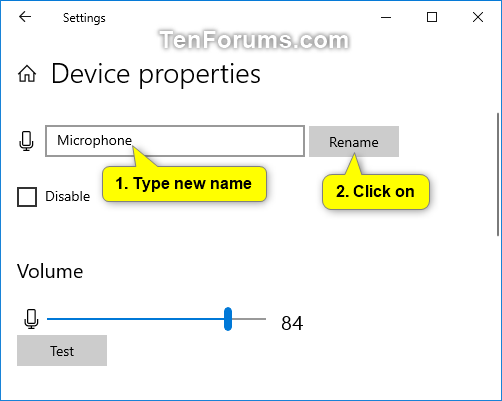Maximize the Settings window
Image resolution: width=502 pixels, height=401 pixels.
pyautogui.click(x=432, y=17)
